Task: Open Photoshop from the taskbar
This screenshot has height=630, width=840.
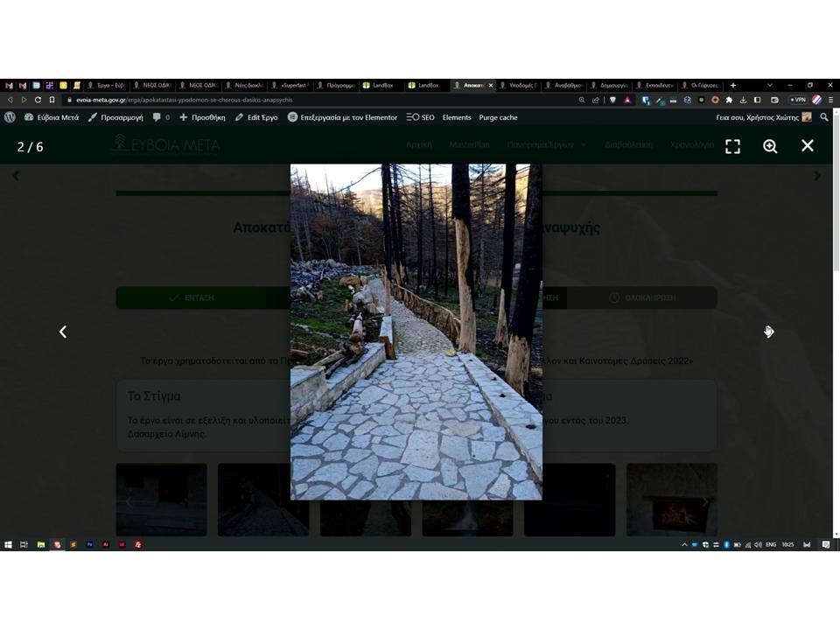Action: 89,545
